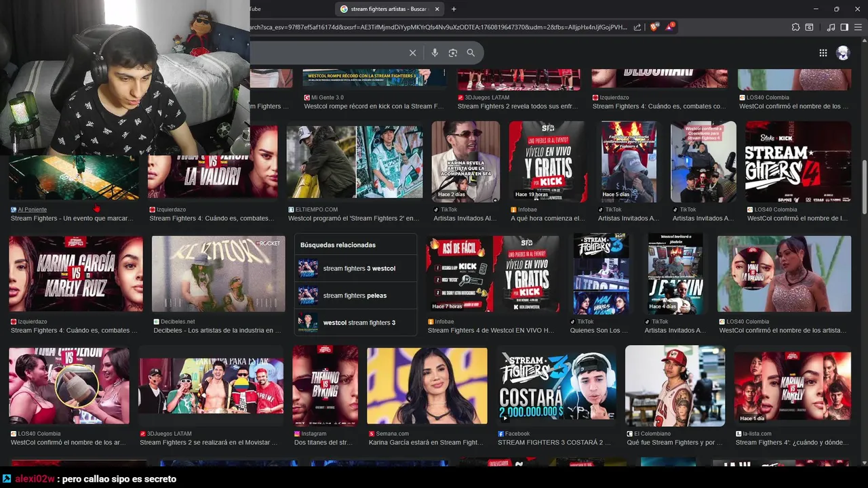Open a new browser tab
Screen dimensions: 868x488
[x=454, y=9]
